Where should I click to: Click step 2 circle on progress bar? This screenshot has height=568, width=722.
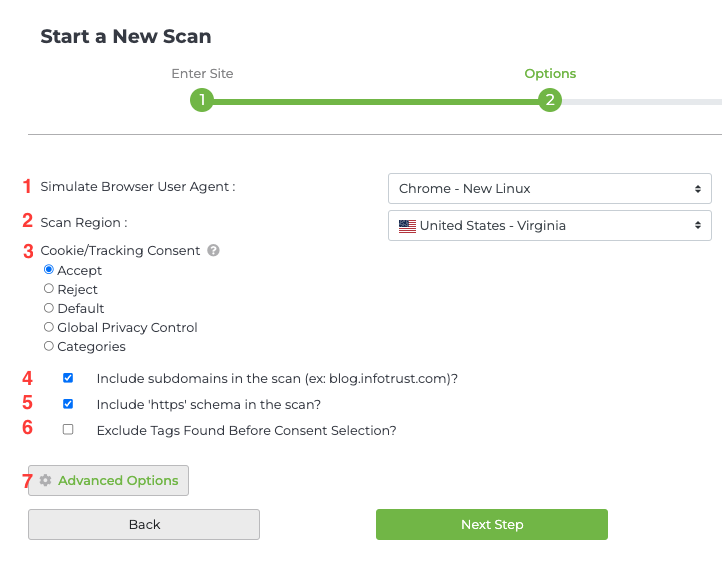click(x=549, y=100)
